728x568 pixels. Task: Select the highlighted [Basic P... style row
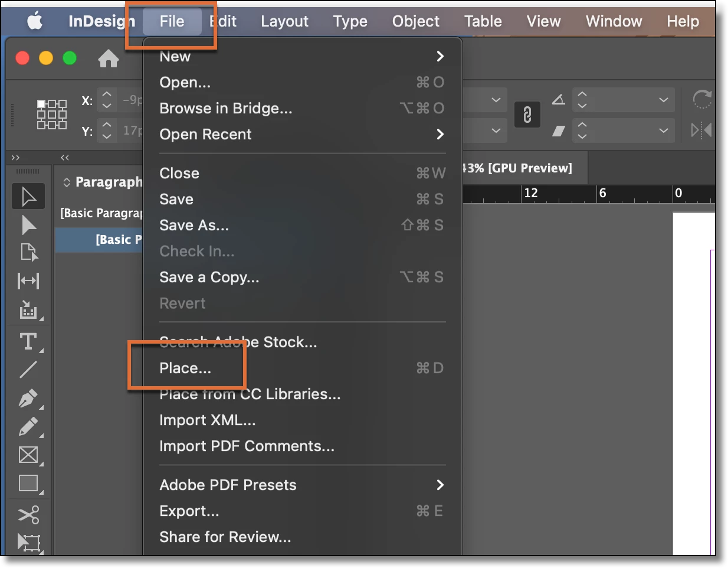pos(99,240)
